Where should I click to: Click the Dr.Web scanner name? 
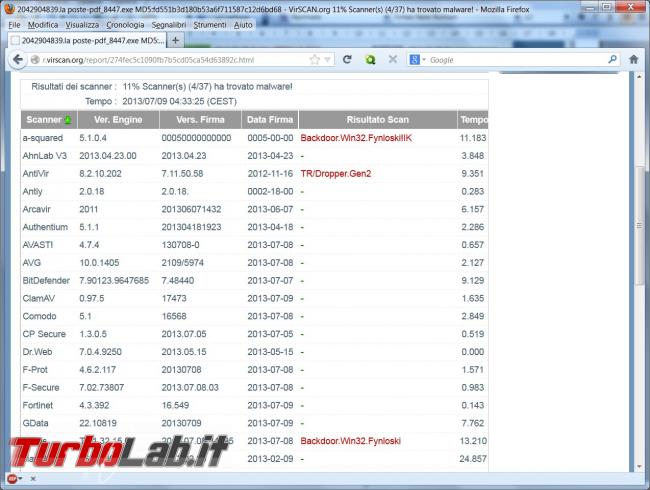click(x=37, y=352)
